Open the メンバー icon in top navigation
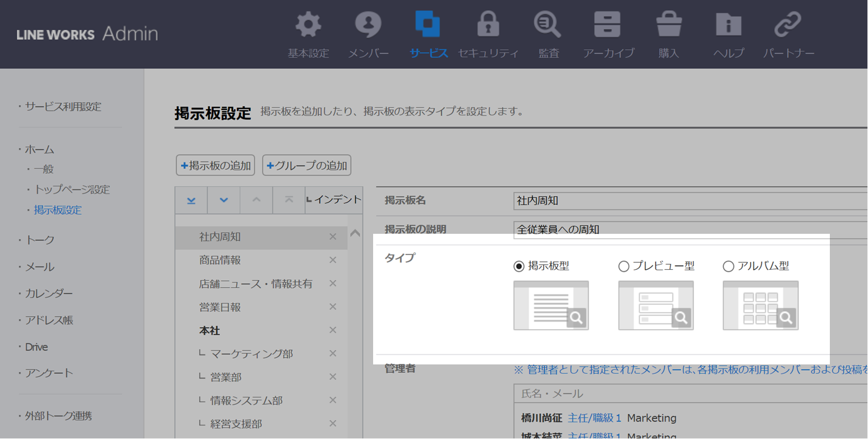Viewport: 868px width, 439px height. pyautogui.click(x=368, y=25)
